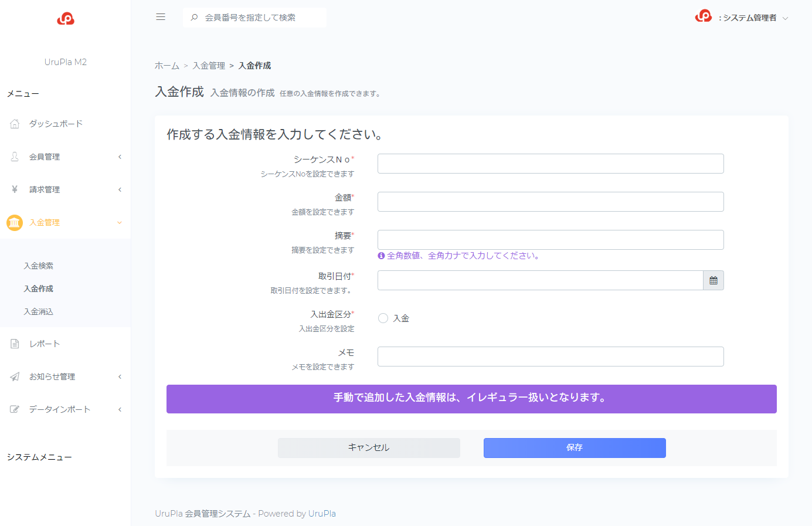Focus the 取引日付 date field

(540, 280)
